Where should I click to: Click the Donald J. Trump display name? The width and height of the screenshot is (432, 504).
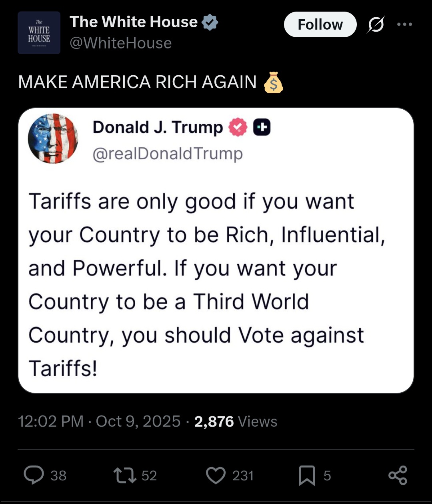coord(158,127)
